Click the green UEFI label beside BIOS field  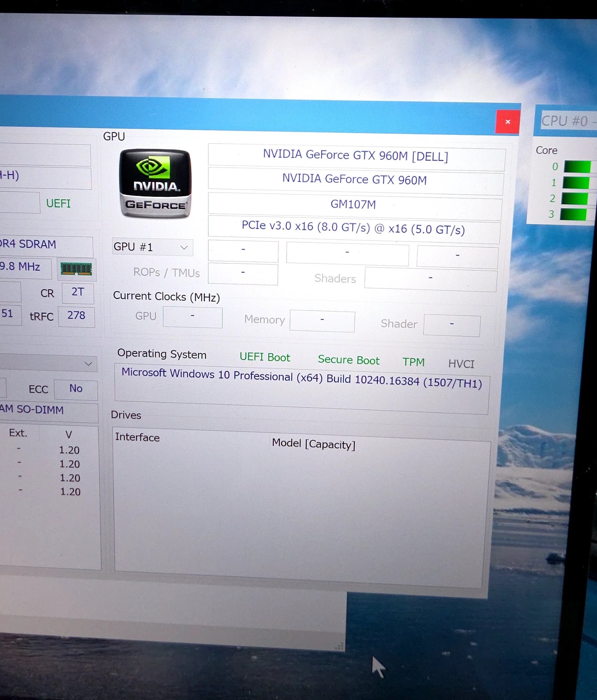58,203
